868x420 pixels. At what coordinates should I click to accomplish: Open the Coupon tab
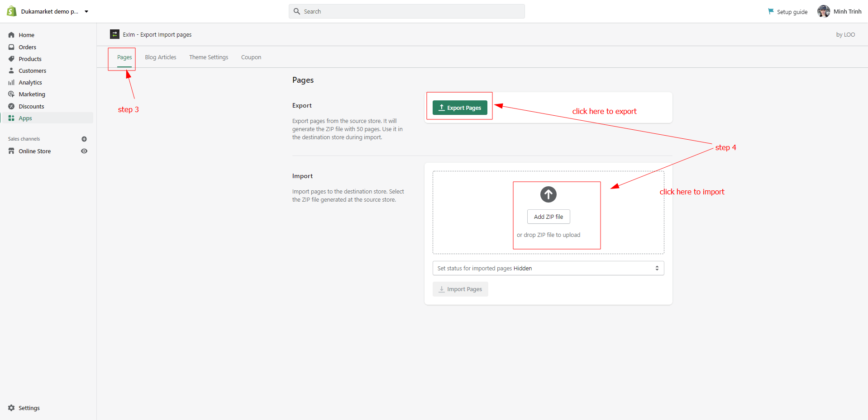click(x=251, y=57)
